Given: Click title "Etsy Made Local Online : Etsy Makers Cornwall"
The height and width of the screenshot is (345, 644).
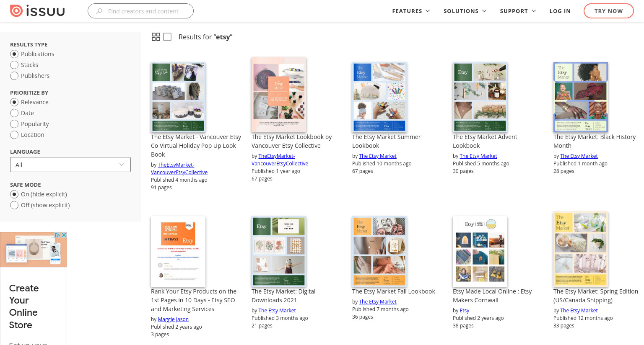Looking at the screenshot, I should click(x=492, y=296).
